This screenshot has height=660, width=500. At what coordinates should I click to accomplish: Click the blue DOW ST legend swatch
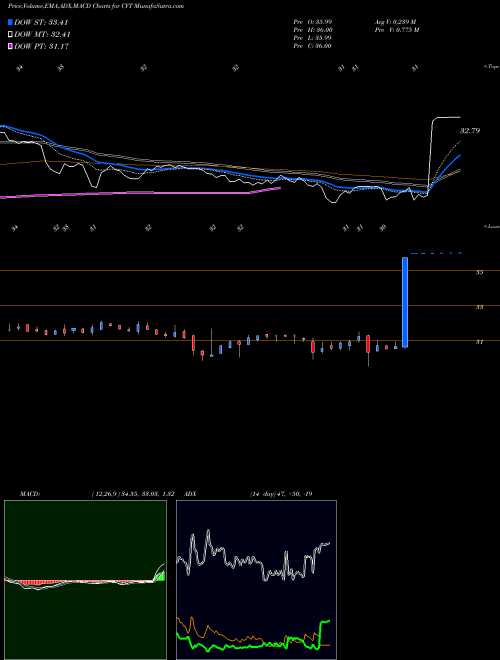(11, 23)
